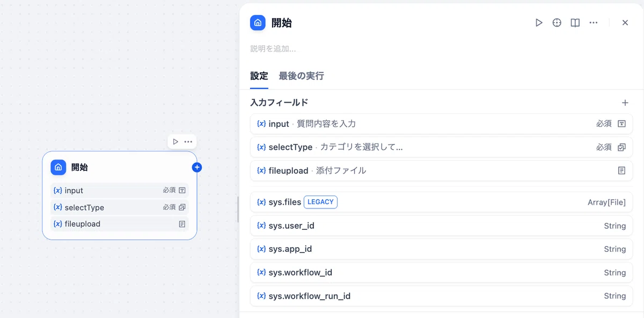Open the input · 質問内容を入力 field row
644x318 pixels.
[442, 124]
